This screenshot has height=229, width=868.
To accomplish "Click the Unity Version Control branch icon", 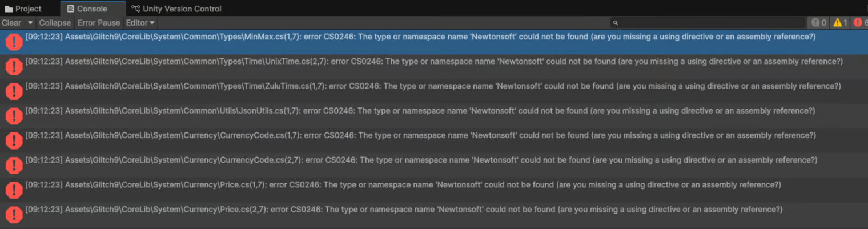I will pos(135,9).
